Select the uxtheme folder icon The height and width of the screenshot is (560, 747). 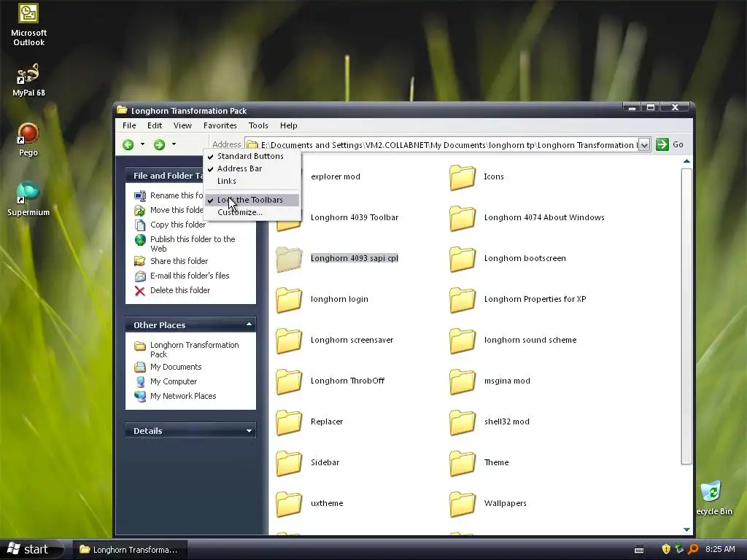click(x=289, y=505)
